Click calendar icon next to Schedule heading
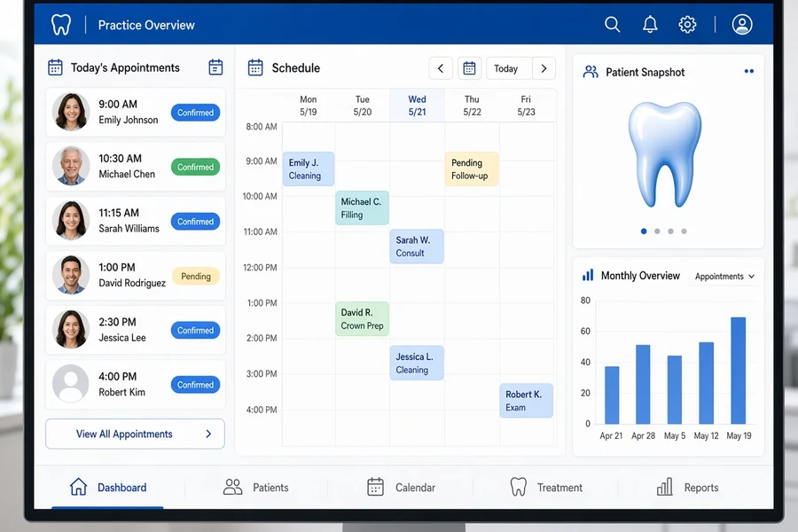 [x=255, y=67]
